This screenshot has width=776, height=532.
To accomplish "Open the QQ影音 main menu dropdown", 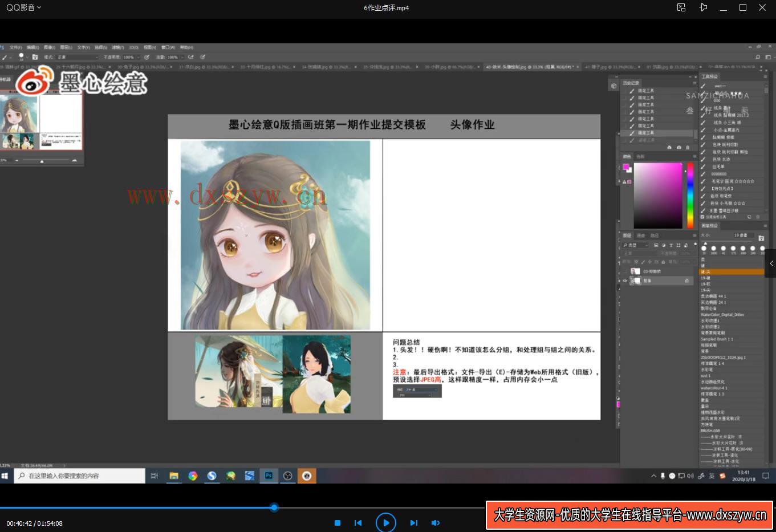I will coord(24,7).
